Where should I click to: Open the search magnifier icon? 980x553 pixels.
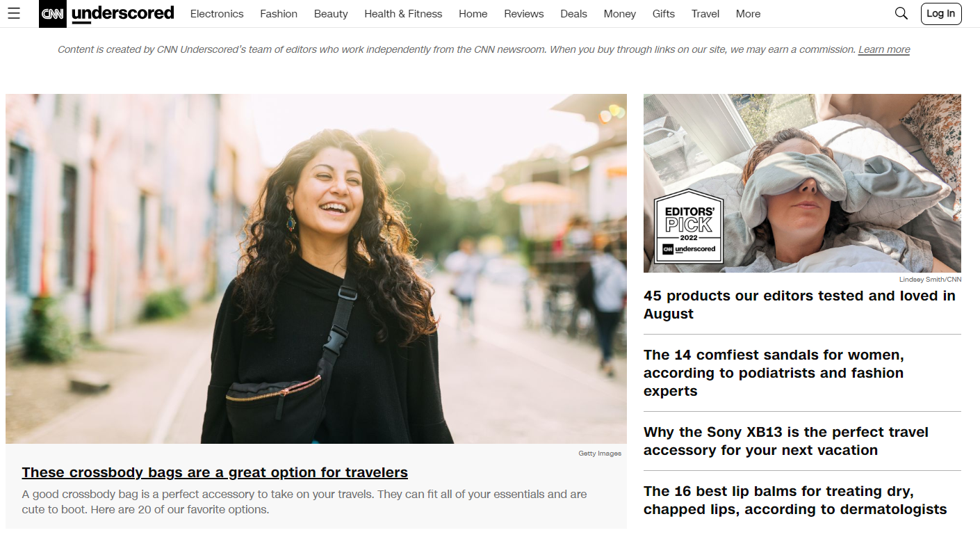click(901, 13)
